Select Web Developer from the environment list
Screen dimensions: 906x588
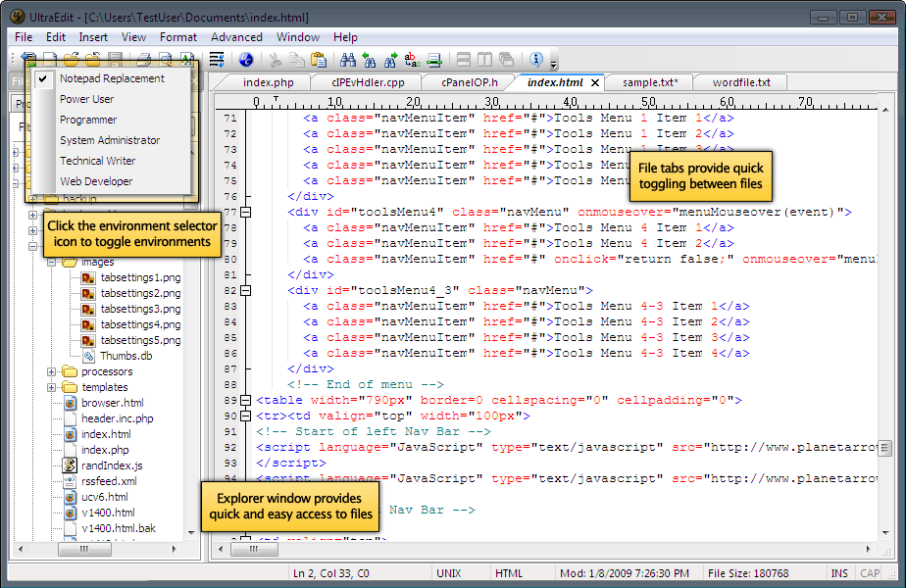(x=96, y=180)
